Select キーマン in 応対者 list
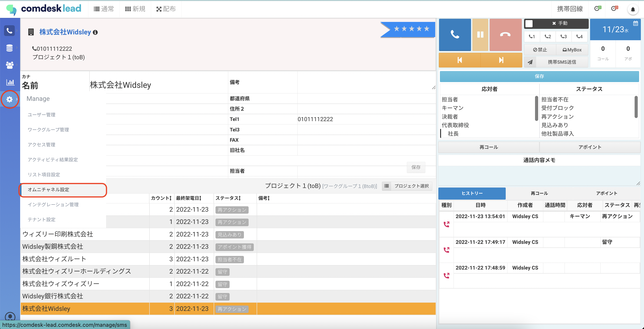 point(452,108)
